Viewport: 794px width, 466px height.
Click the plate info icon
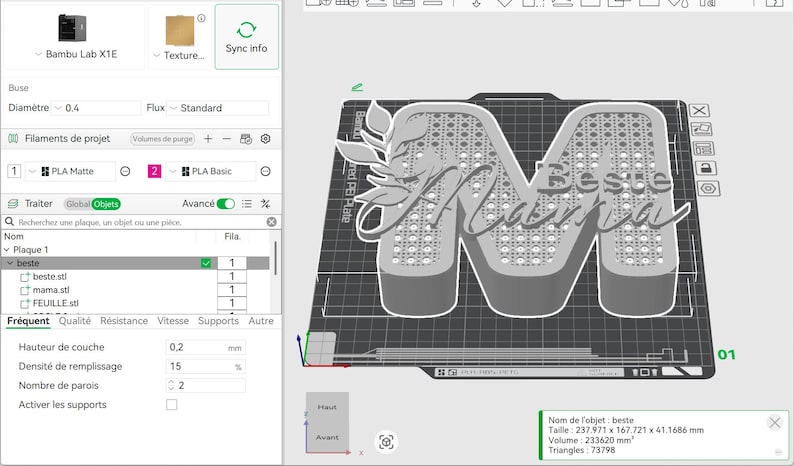click(202, 18)
